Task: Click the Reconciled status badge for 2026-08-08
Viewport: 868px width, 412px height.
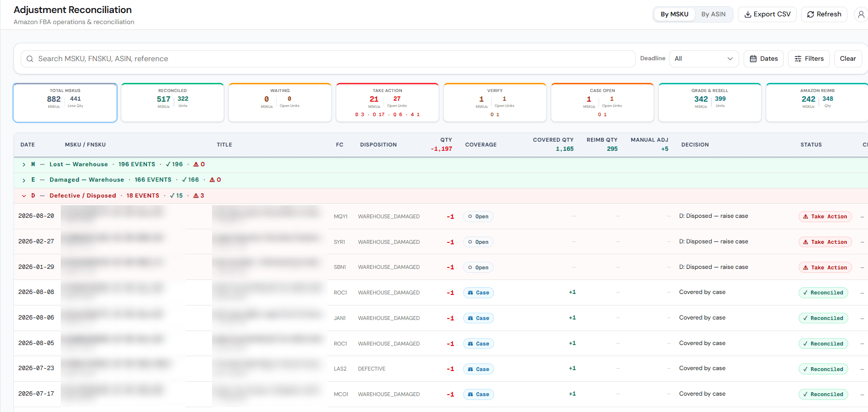Action: [823, 292]
